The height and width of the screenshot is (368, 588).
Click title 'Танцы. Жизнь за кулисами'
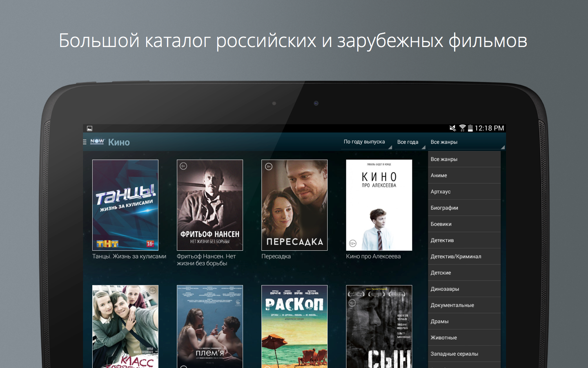point(129,256)
